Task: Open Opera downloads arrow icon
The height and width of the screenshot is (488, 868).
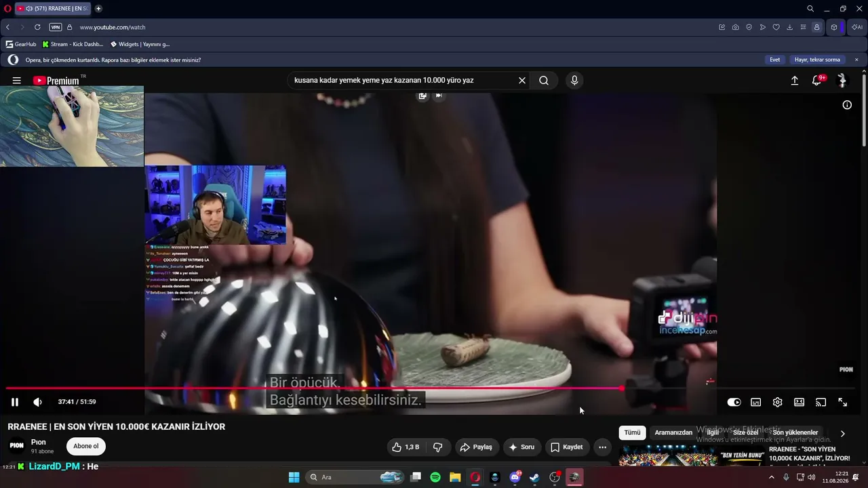Action: click(790, 27)
